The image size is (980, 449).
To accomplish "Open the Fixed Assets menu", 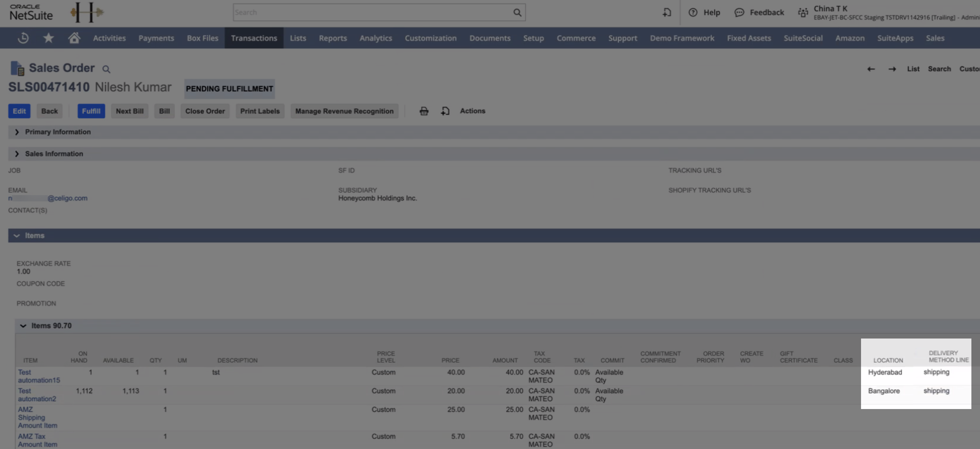I will tap(749, 38).
